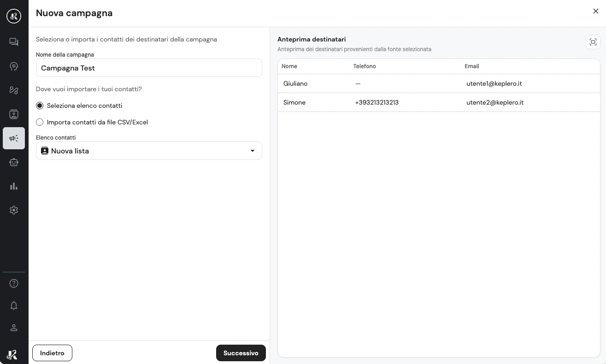The width and height of the screenshot is (606, 364).
Task: Open the notifications bell icon
Action: coord(14,305)
